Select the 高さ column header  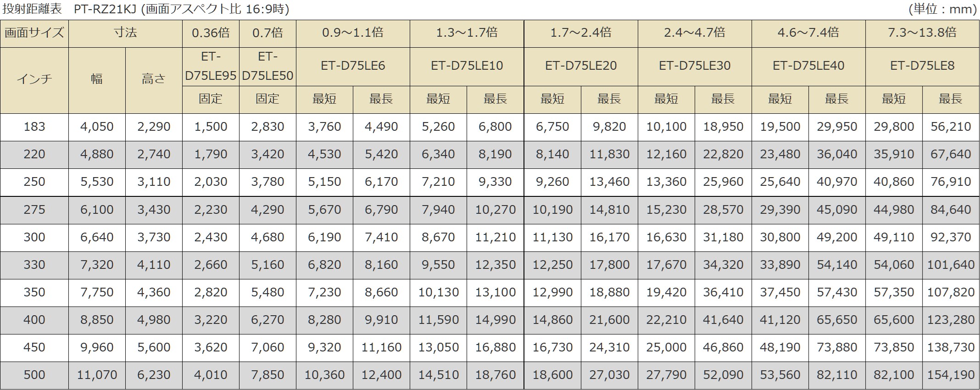tap(154, 80)
